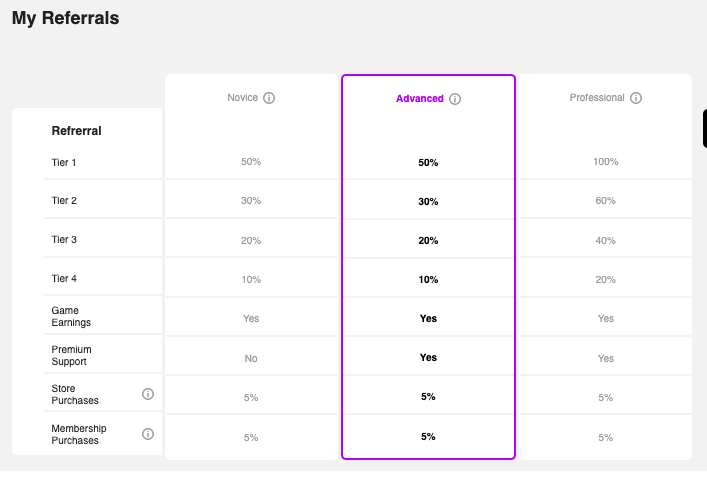The image size is (707, 481).
Task: Click the Game Earnings row label
Action: (x=71, y=316)
